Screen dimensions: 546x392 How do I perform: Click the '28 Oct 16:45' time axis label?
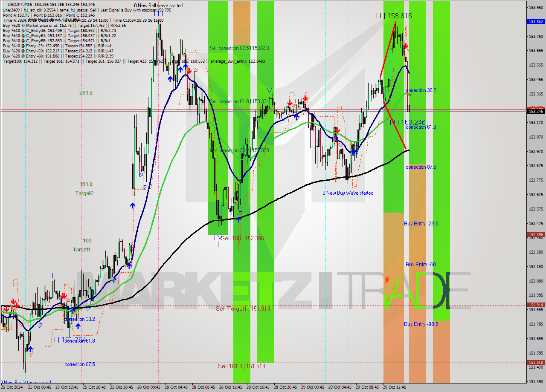[x=258, y=387]
